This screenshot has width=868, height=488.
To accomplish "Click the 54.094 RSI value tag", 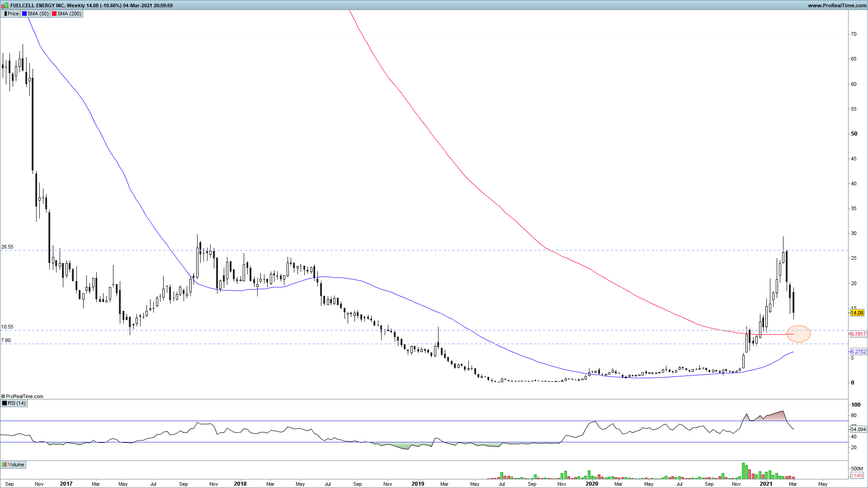I will click(x=858, y=429).
